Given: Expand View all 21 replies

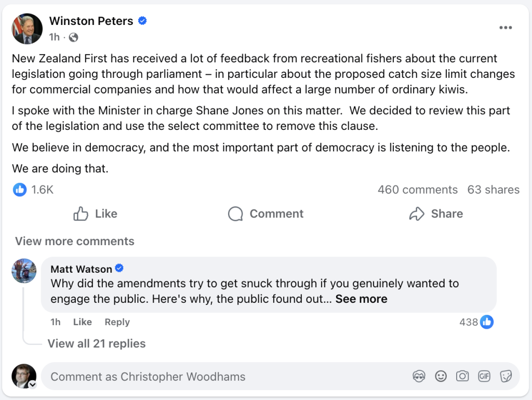Looking at the screenshot, I should click(97, 343).
